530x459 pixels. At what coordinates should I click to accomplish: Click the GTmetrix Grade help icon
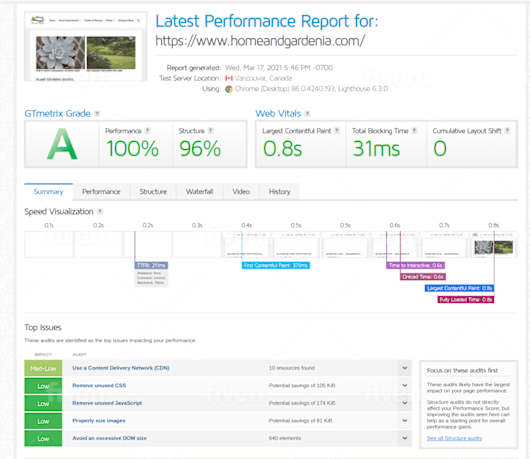[97, 114]
